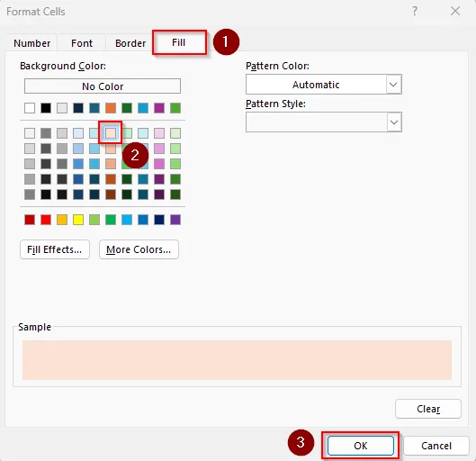476x461 pixels.
Task: Click the help question mark icon
Action: click(415, 12)
